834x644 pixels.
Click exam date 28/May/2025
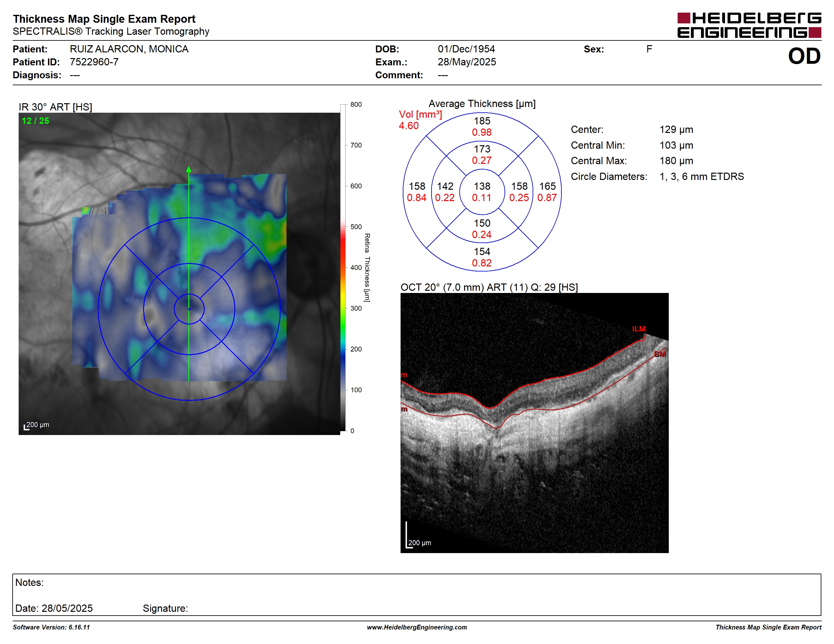tap(467, 62)
